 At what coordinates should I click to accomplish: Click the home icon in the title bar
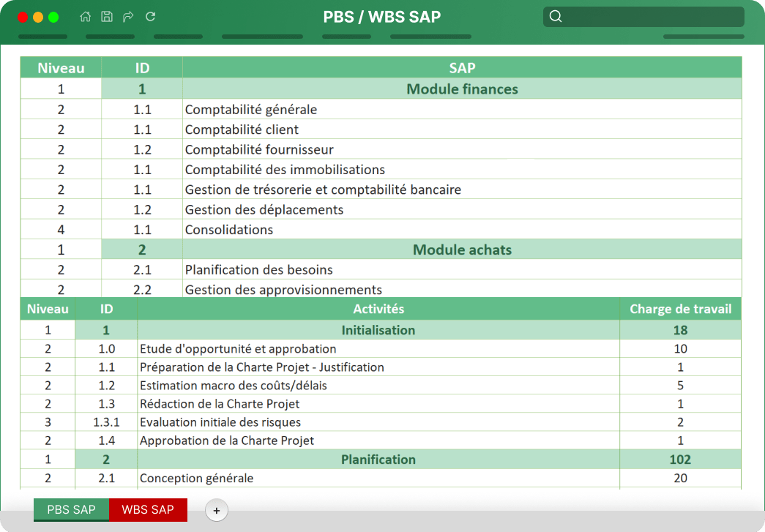[86, 17]
